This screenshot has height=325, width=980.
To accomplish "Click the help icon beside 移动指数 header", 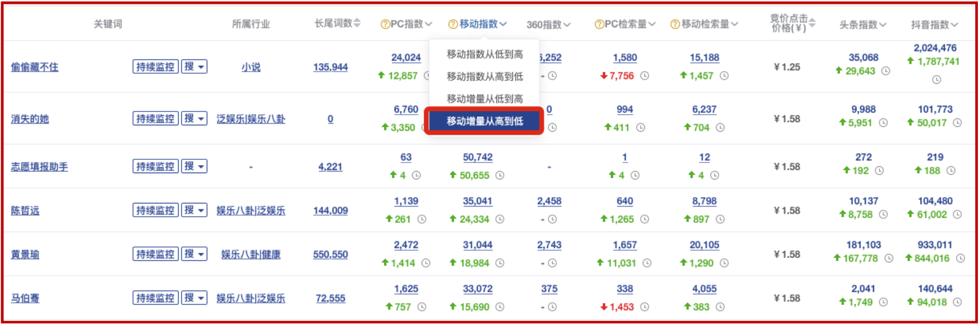I will (453, 24).
